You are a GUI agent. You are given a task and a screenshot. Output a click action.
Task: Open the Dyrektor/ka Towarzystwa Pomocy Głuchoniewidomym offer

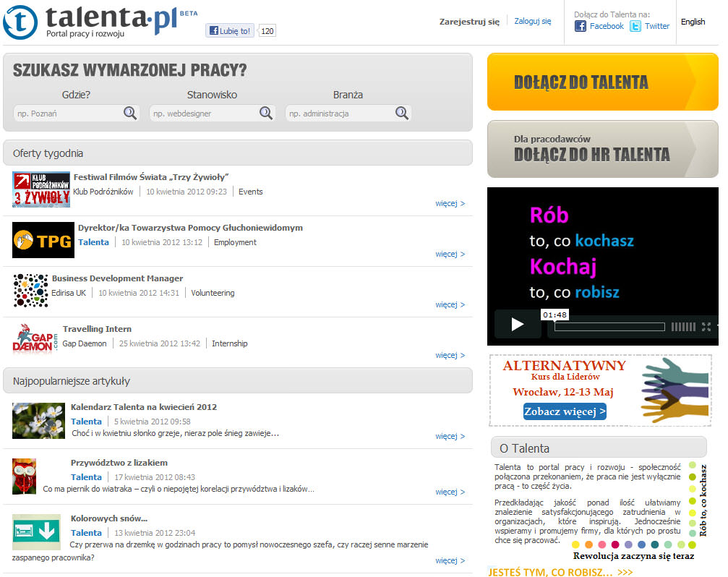pyautogui.click(x=190, y=228)
